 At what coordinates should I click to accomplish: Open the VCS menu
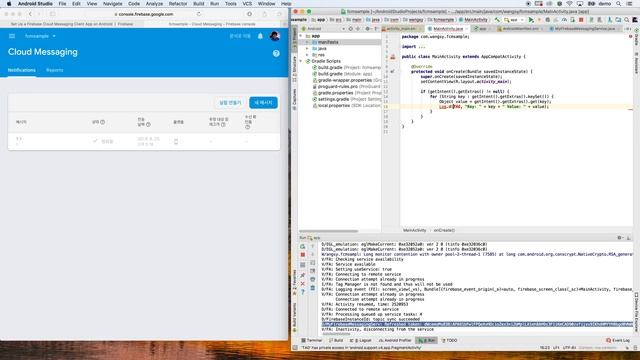click(247, 4)
